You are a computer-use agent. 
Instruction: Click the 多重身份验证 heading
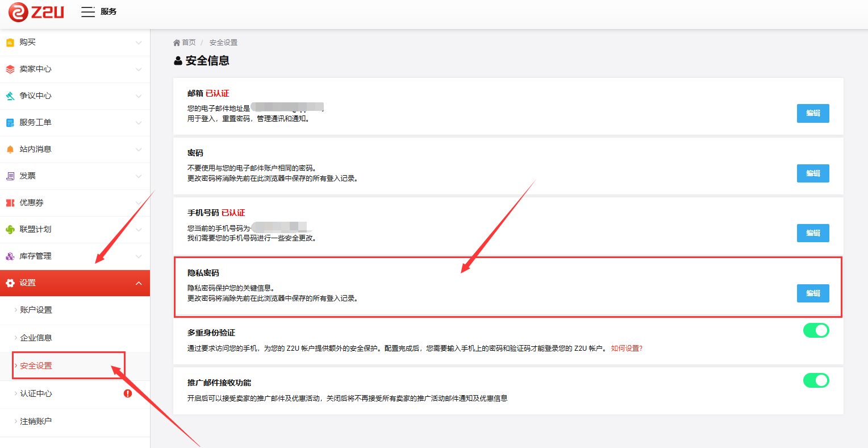[211, 333]
